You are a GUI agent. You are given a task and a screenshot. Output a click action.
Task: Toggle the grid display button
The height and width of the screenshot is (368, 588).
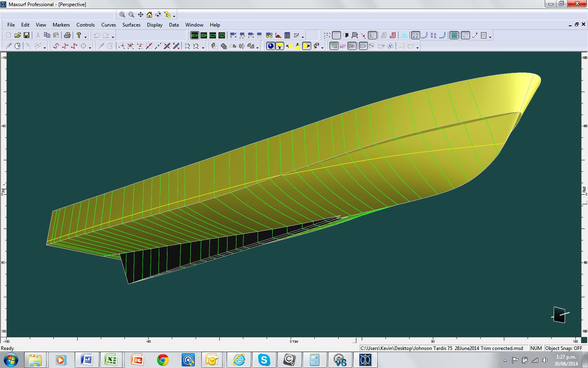[x=454, y=36]
